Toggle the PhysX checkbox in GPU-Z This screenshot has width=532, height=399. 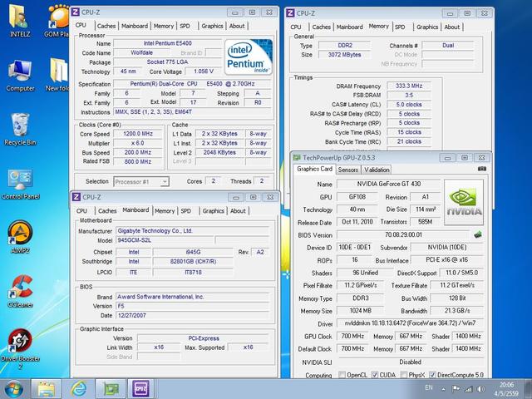tap(404, 375)
